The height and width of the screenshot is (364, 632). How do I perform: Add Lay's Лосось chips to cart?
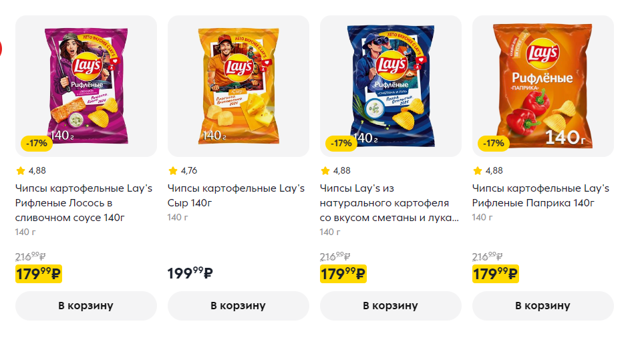click(86, 306)
